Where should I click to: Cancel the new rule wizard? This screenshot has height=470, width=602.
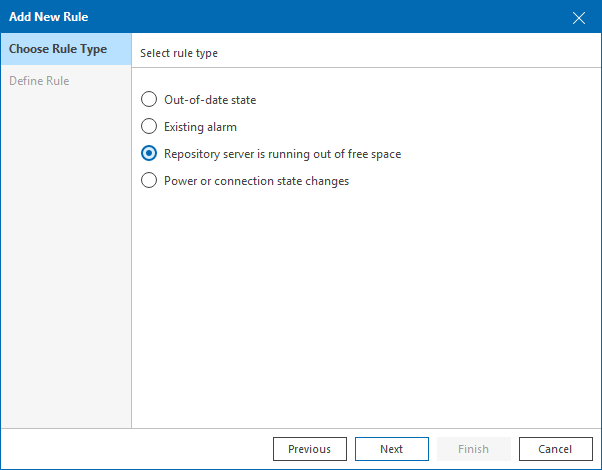click(555, 449)
